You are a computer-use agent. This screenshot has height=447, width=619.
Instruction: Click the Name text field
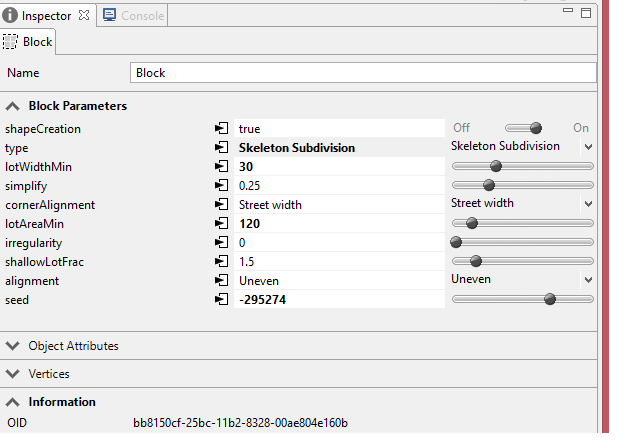(363, 73)
